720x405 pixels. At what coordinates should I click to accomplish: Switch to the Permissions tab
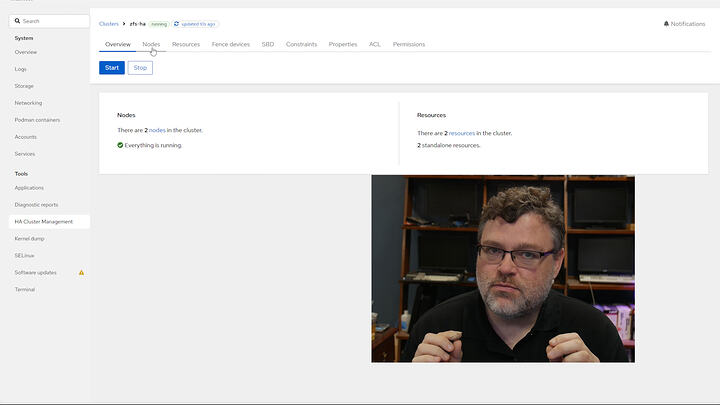[x=409, y=45]
